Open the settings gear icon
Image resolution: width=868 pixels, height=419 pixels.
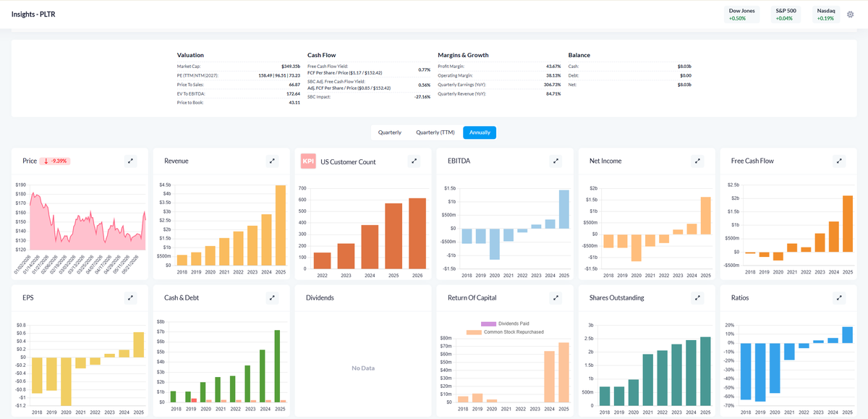[850, 14]
